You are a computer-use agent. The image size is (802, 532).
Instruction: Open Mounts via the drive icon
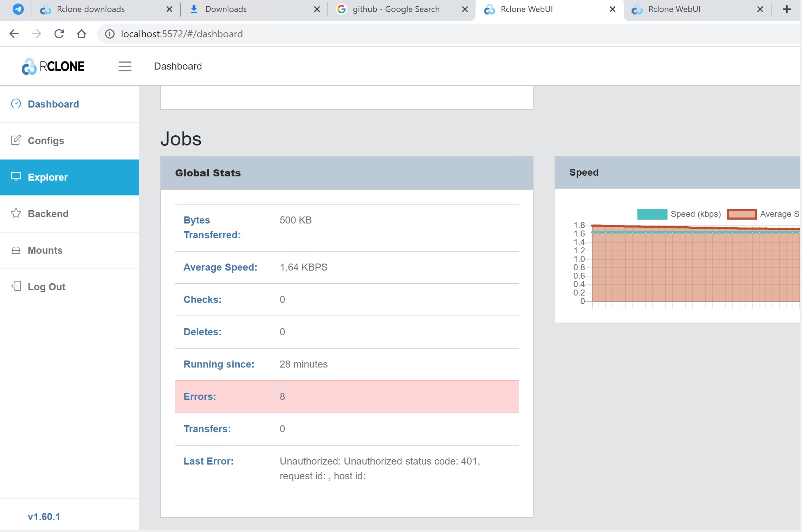(16, 250)
